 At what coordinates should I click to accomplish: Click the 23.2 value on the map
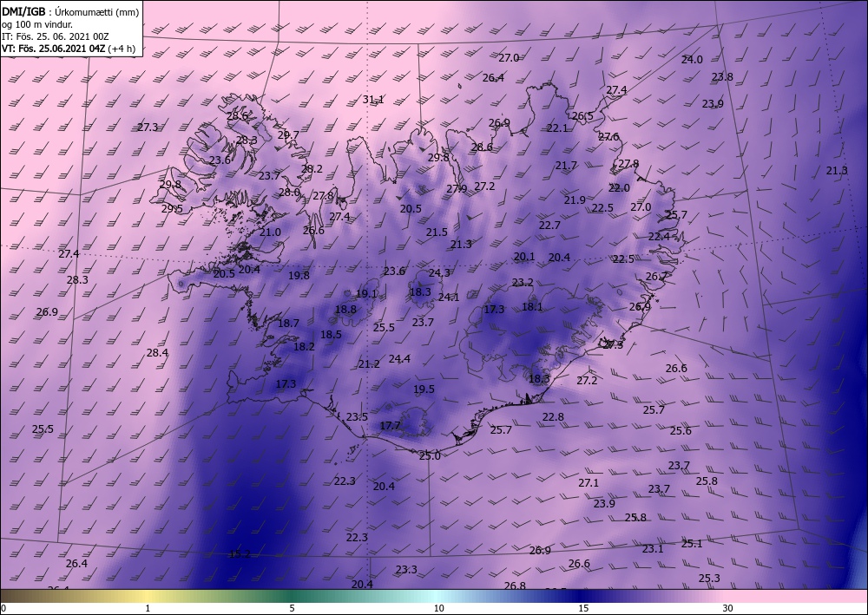523,283
